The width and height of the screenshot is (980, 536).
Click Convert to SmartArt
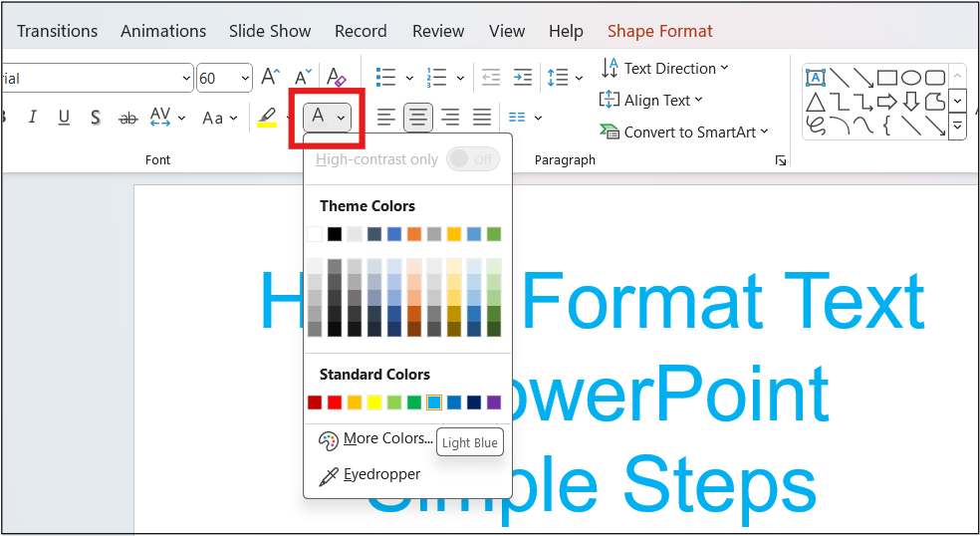coord(683,132)
